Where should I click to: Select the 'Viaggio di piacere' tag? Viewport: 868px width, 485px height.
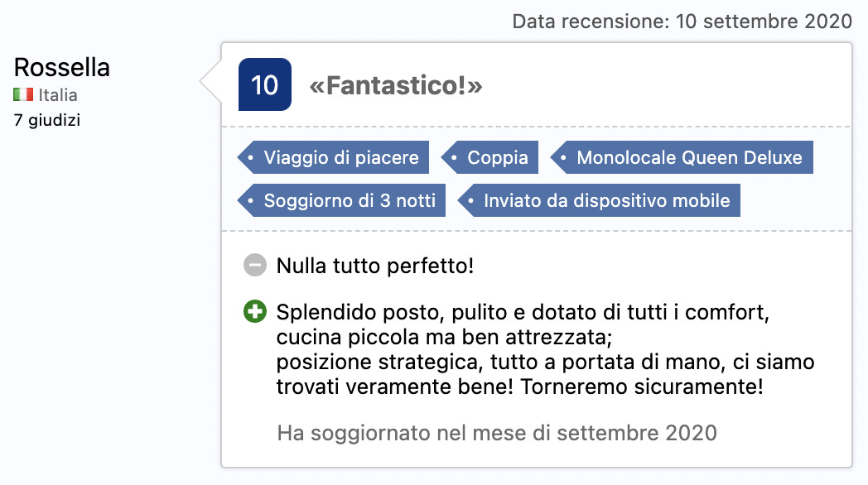click(x=333, y=157)
